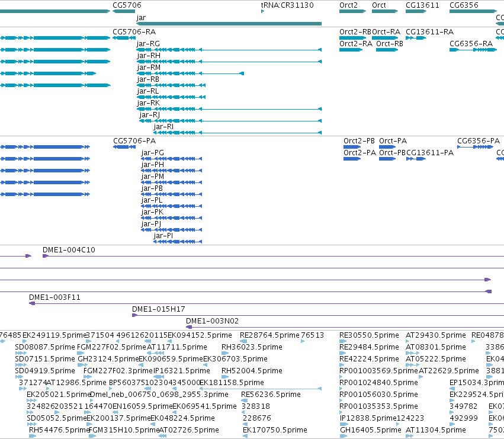
Task: Select the CG13611-PA protein label
Action: point(430,153)
